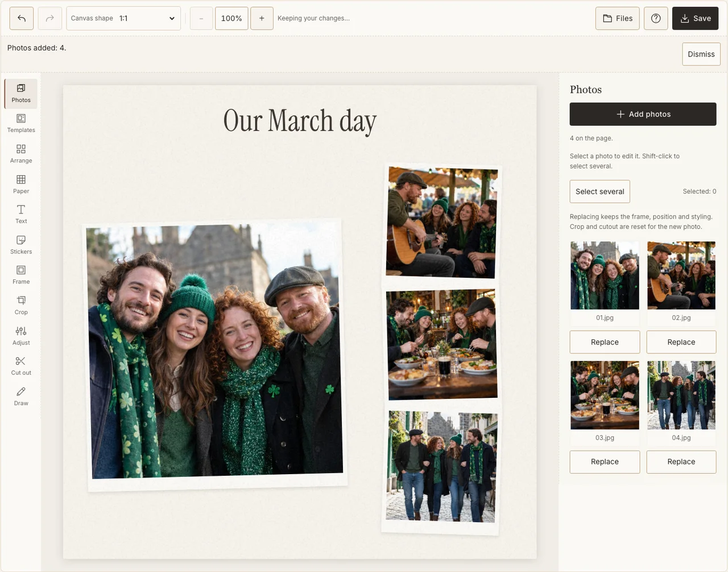The width and height of the screenshot is (728, 572).
Task: Select the 03.jpg thumbnail in Photos panel
Action: coord(605,395)
